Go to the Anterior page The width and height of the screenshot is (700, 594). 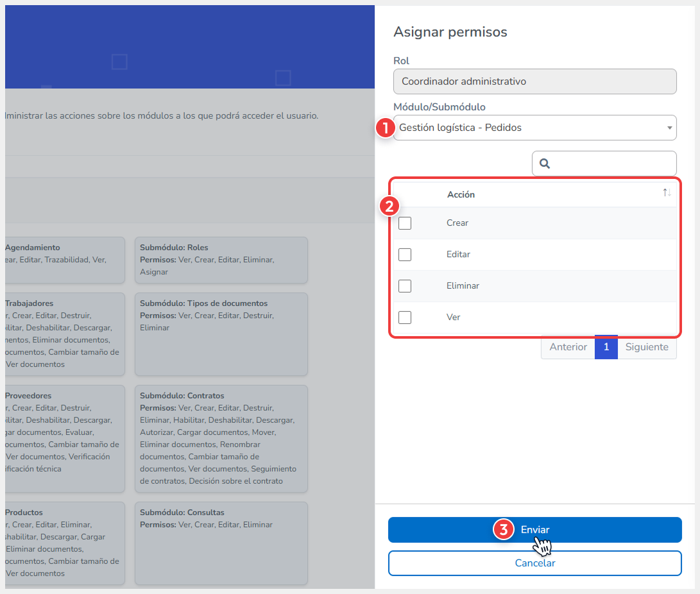click(x=568, y=347)
